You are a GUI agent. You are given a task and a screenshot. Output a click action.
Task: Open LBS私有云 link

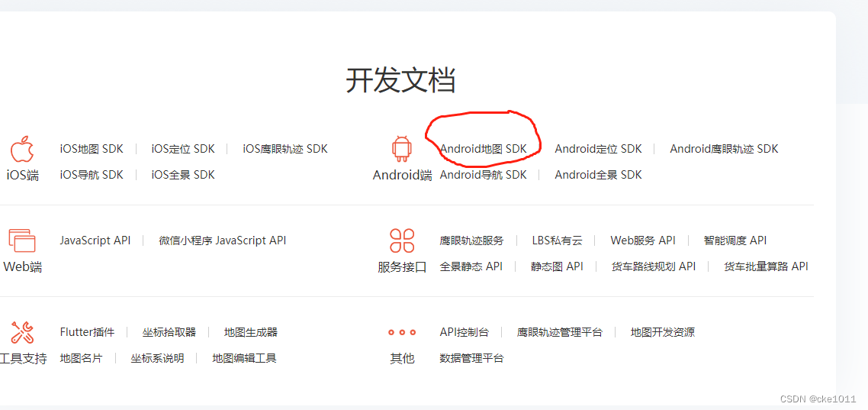click(558, 241)
